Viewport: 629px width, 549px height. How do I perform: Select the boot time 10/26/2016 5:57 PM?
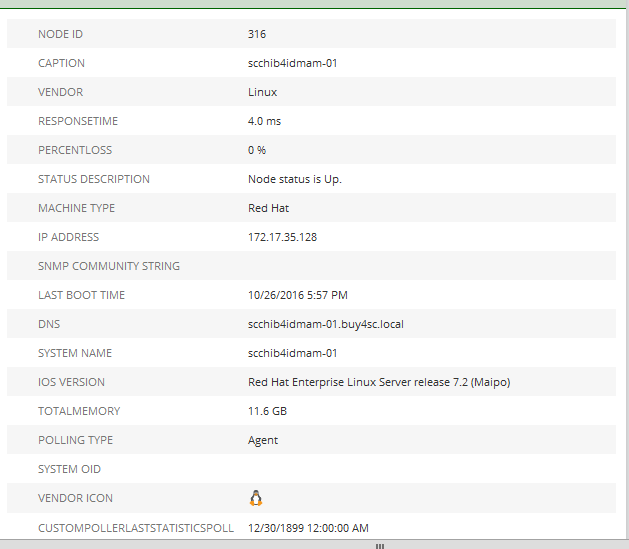[x=298, y=295]
